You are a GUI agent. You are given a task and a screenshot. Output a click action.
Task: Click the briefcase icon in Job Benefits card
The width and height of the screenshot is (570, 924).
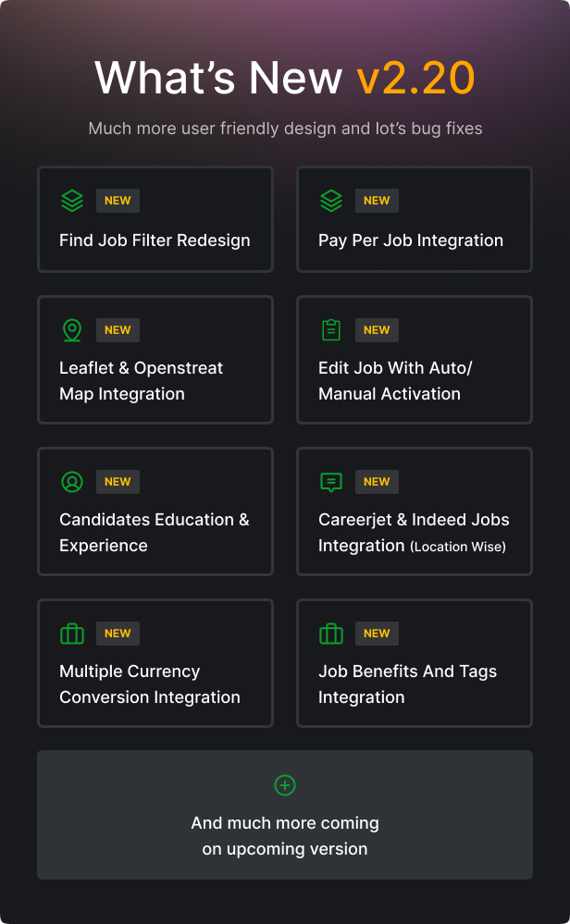pos(331,634)
